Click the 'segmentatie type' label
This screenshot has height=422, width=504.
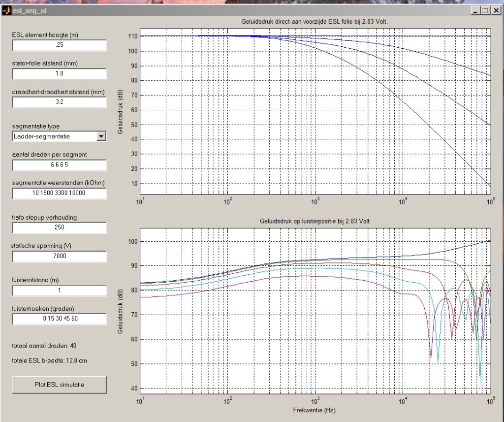pos(35,127)
